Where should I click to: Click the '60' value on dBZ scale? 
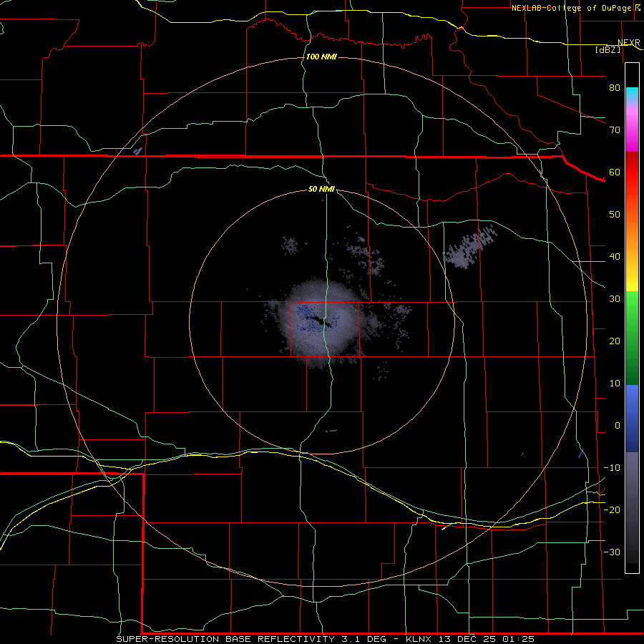point(615,172)
